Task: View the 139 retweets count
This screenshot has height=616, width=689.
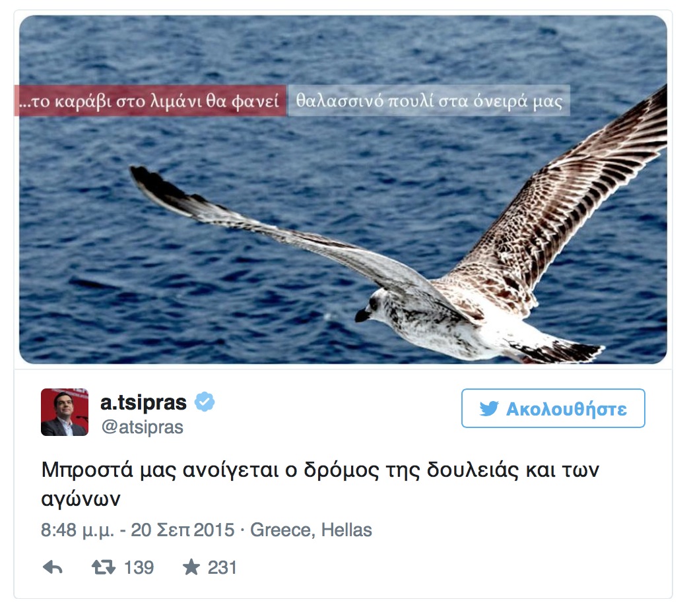Action: [x=139, y=567]
